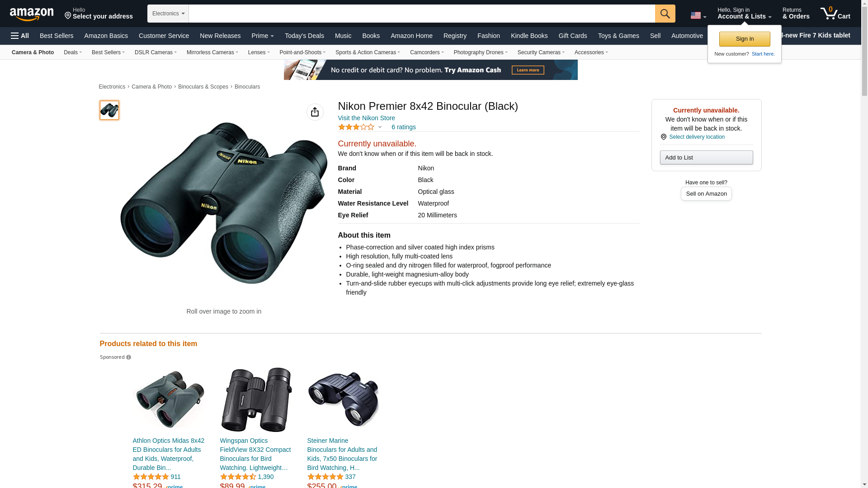Click the US flag language selector
This screenshot has width=868, height=488.
pyautogui.click(x=698, y=15)
